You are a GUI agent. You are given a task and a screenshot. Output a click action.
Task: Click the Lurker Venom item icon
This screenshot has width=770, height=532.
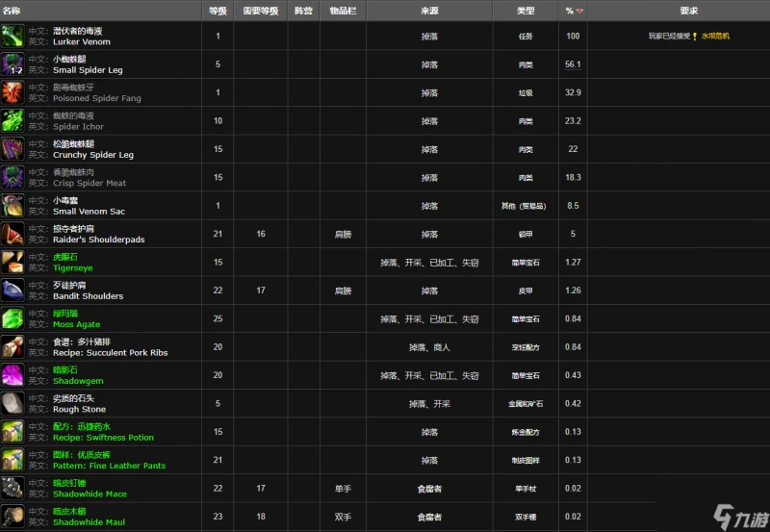click(x=13, y=37)
